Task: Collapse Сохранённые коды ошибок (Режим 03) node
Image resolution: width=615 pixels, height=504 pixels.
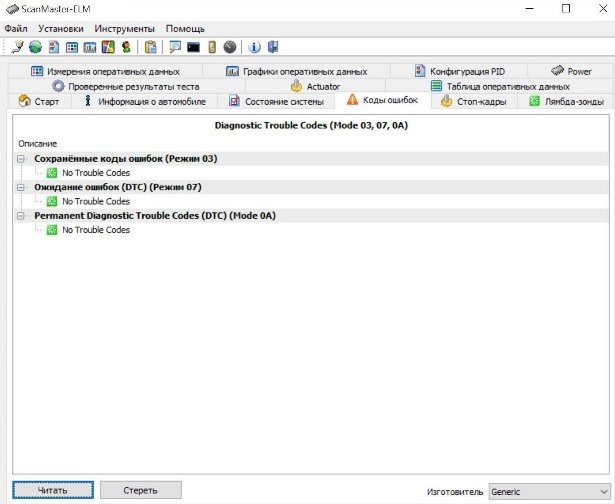Action: 21,159
